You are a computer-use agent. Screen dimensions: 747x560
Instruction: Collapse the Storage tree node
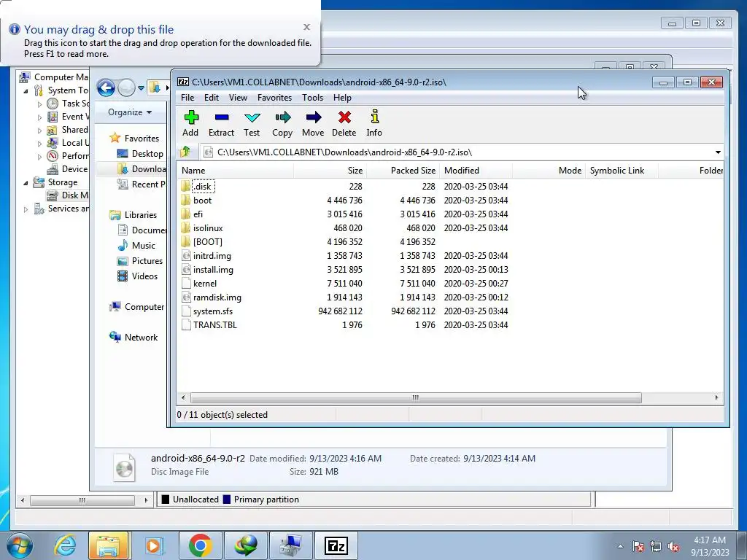tap(26, 182)
